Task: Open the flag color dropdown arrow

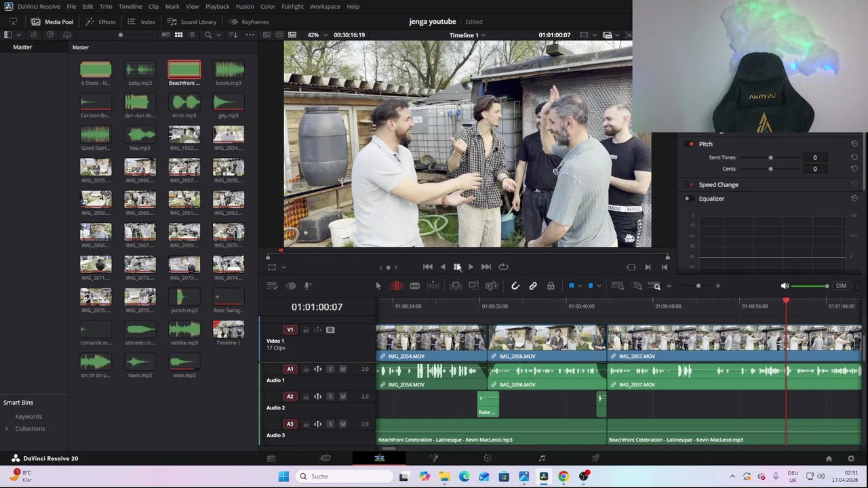Action: click(x=579, y=286)
